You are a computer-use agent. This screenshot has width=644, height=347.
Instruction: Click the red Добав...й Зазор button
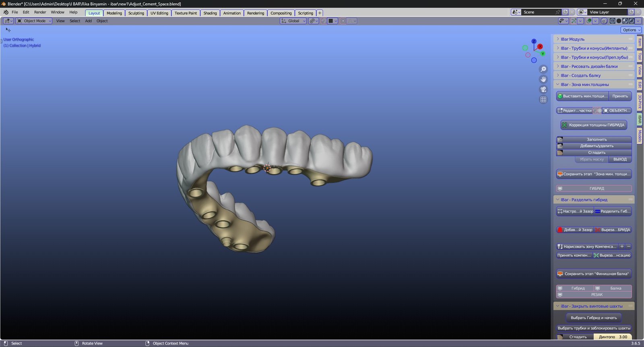575,230
